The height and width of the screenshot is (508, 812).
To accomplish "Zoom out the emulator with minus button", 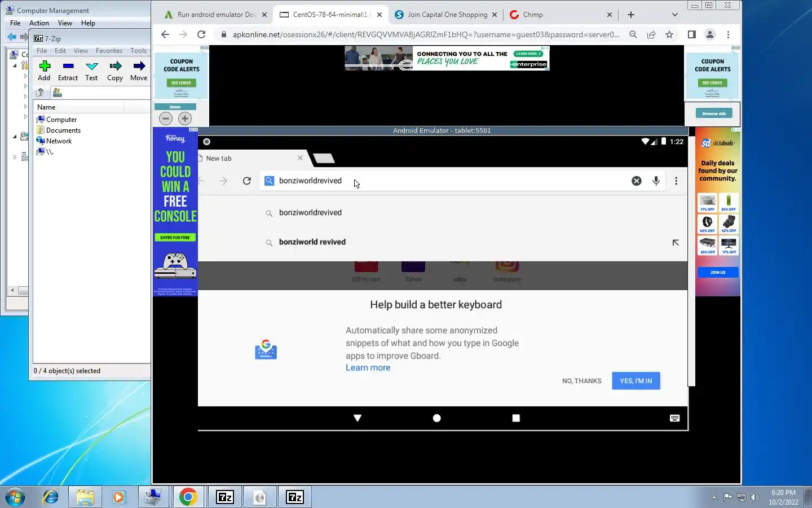I will pyautogui.click(x=166, y=119).
